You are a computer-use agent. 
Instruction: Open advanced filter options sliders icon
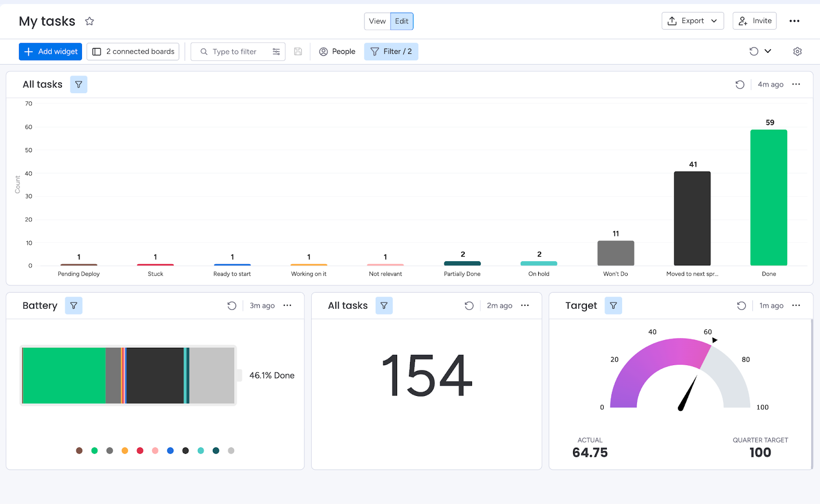pyautogui.click(x=276, y=52)
